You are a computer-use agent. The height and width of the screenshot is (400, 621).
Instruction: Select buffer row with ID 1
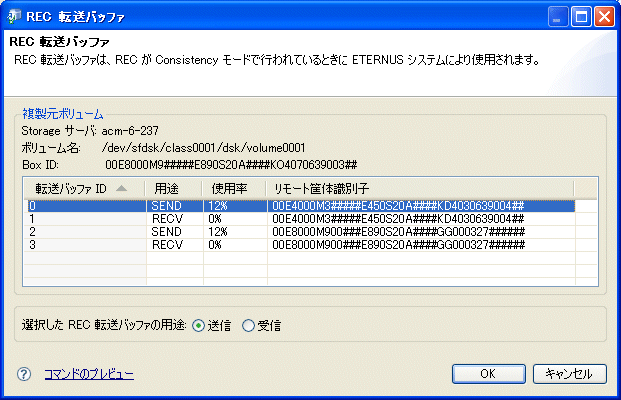(301, 219)
